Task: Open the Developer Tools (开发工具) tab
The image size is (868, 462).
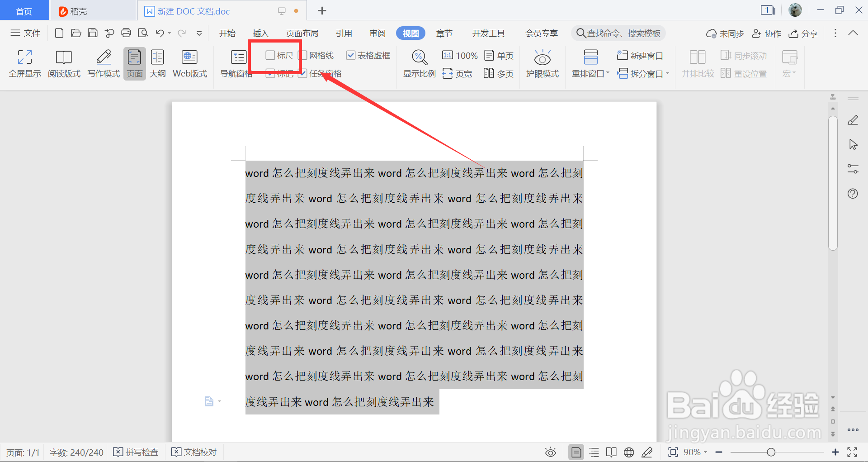Action: pyautogui.click(x=488, y=33)
